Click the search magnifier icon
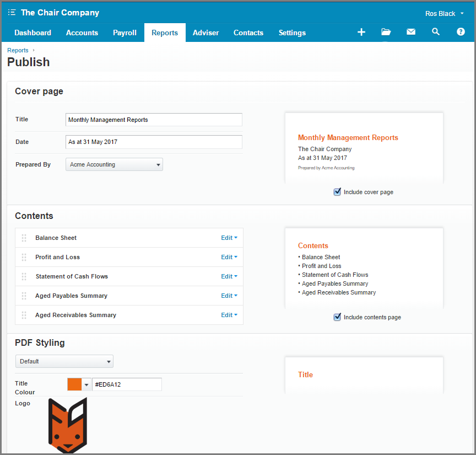The height and width of the screenshot is (455, 476). pos(436,31)
